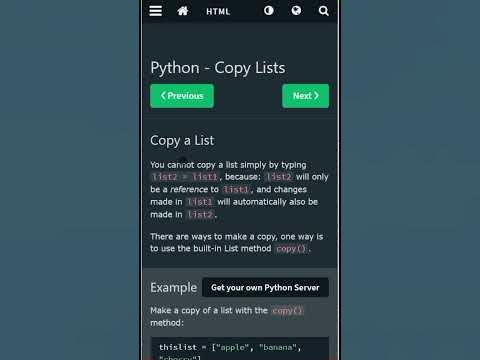The height and width of the screenshot is (360, 480).
Task: Open the HTML tutorial tab
Action: pos(218,12)
